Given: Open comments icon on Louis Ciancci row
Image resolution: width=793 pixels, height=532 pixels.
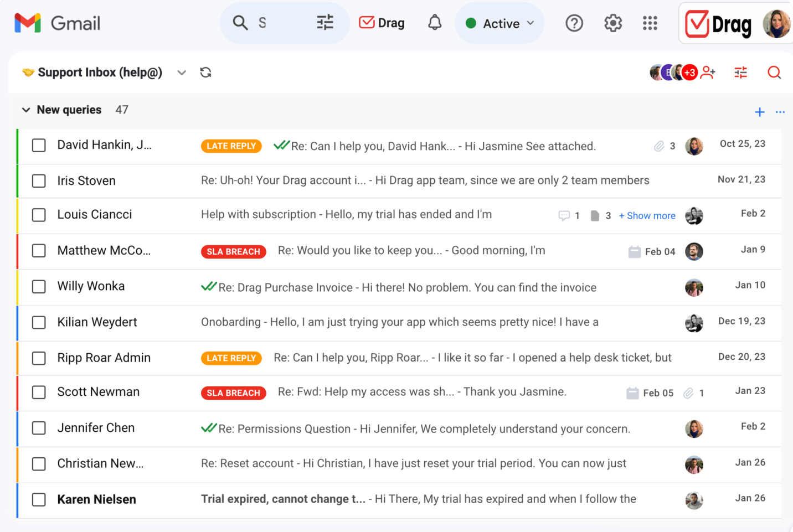Looking at the screenshot, I should point(564,215).
